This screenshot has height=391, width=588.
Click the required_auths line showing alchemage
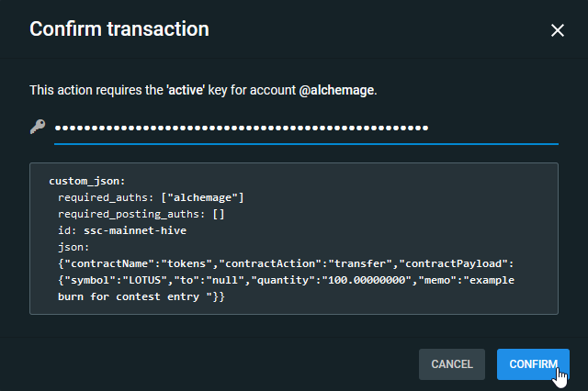[x=151, y=197]
